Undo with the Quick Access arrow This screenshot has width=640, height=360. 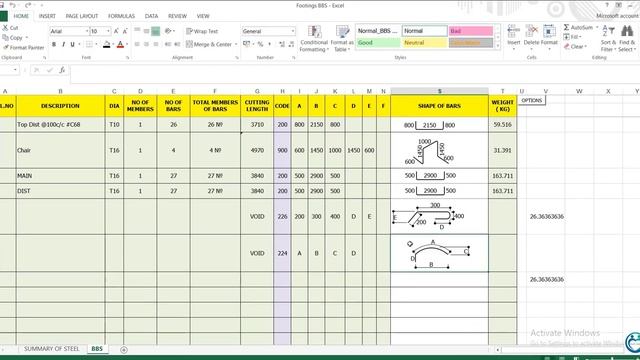coord(12,5)
